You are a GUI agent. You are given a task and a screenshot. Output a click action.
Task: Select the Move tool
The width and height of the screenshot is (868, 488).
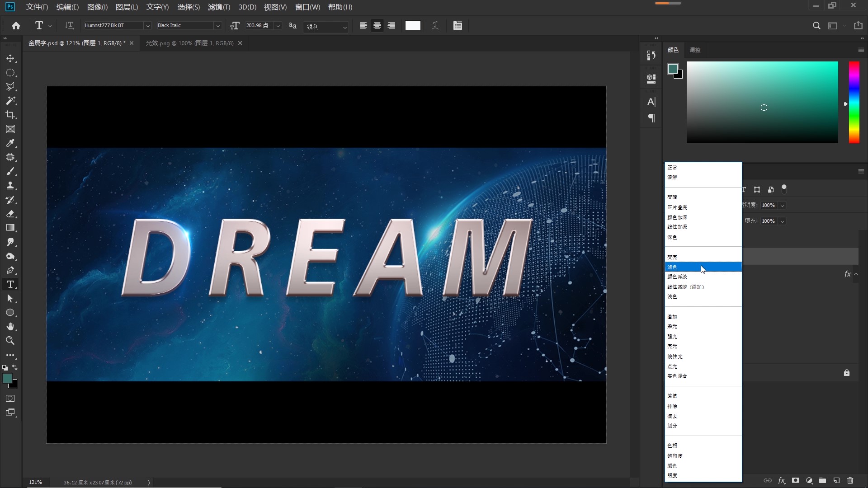coord(10,59)
